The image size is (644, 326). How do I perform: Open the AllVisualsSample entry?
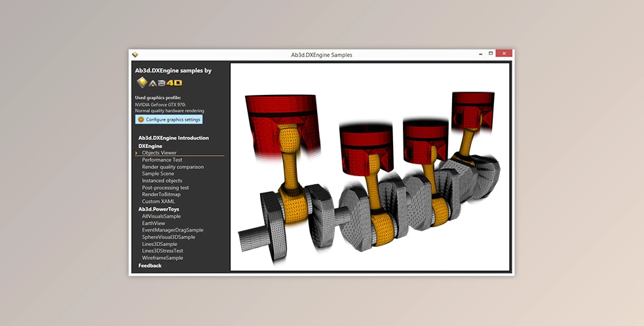(x=161, y=216)
